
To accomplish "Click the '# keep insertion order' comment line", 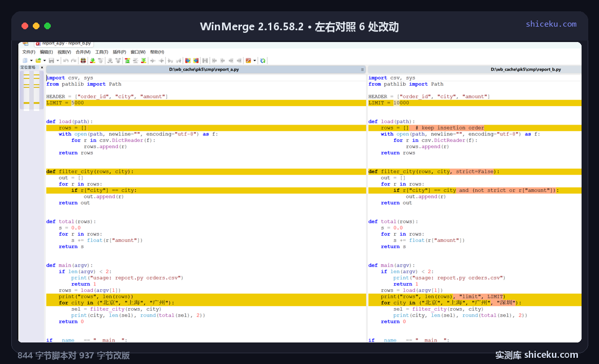I will coord(475,128).
